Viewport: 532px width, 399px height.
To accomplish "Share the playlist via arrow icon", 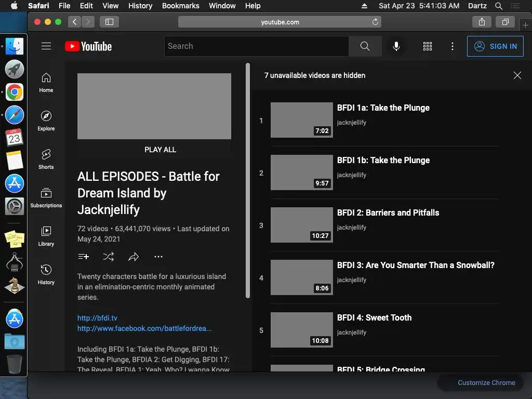I will point(134,257).
